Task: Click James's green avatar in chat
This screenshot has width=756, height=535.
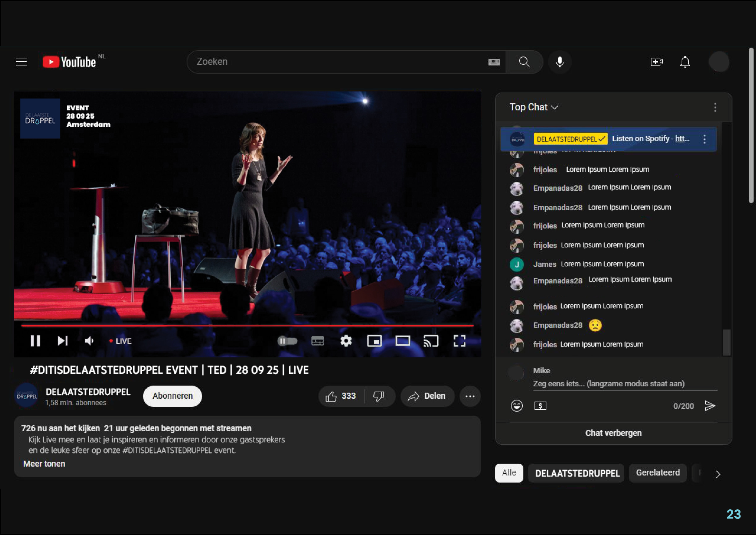Action: pyautogui.click(x=517, y=264)
